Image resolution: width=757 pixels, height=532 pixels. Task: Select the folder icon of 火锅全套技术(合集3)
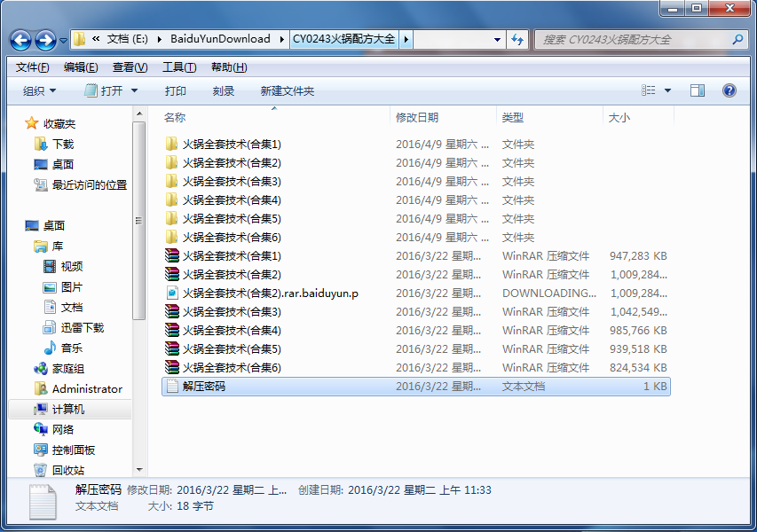point(172,181)
